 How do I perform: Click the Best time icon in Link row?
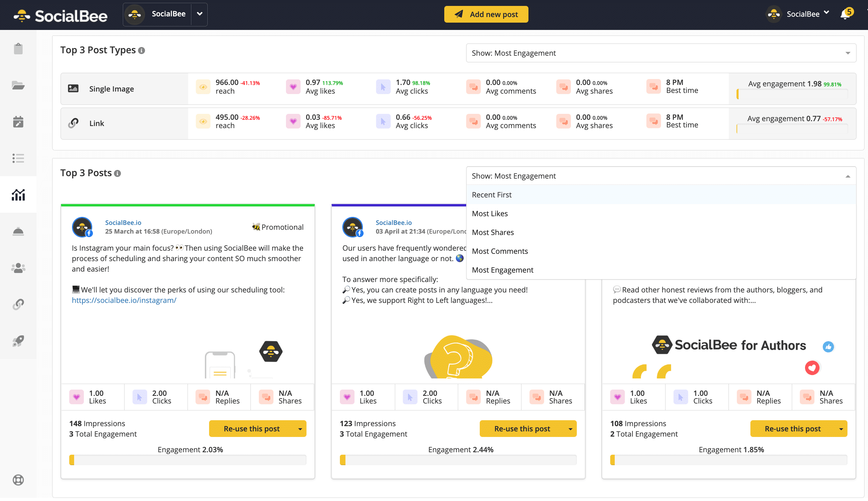point(654,121)
